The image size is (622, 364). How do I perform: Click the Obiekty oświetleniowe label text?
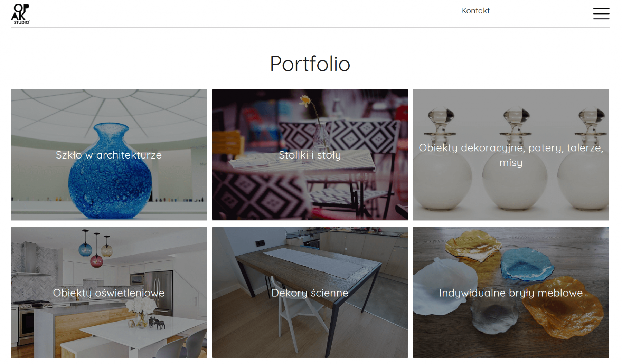[109, 293]
